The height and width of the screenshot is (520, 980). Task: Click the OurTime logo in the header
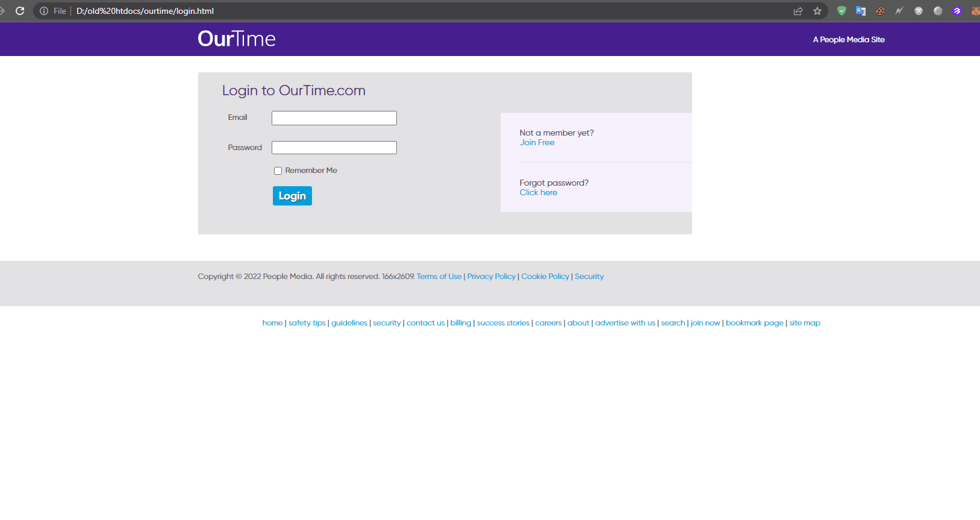pyautogui.click(x=237, y=39)
